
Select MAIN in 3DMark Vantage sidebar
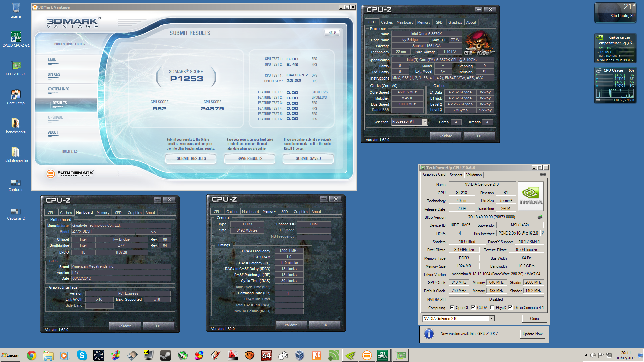[52, 60]
